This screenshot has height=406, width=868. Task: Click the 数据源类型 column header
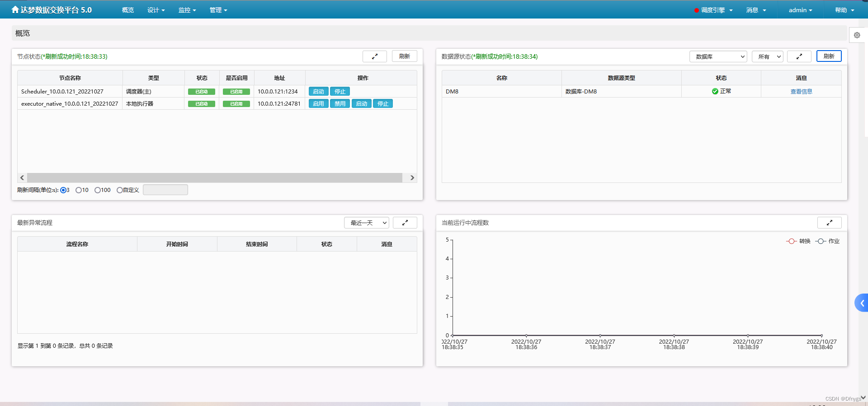622,78
